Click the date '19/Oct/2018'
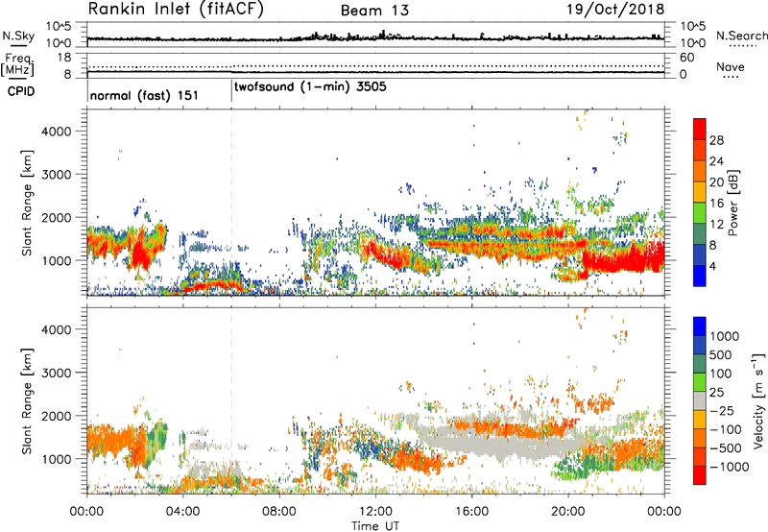The width and height of the screenshot is (768, 532). tap(615, 10)
